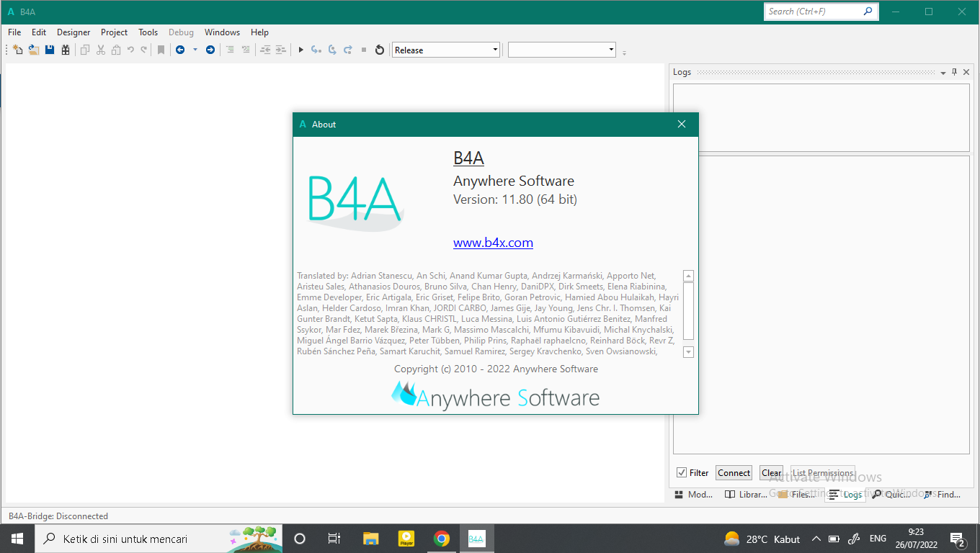This screenshot has height=553, width=980.
Task: Open the File menu
Action: click(x=14, y=32)
